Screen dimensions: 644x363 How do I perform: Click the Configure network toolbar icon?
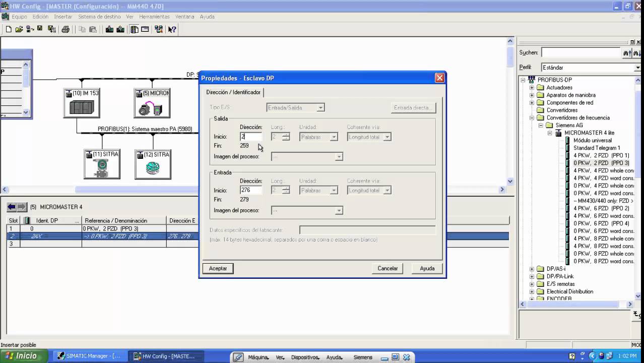[159, 29]
